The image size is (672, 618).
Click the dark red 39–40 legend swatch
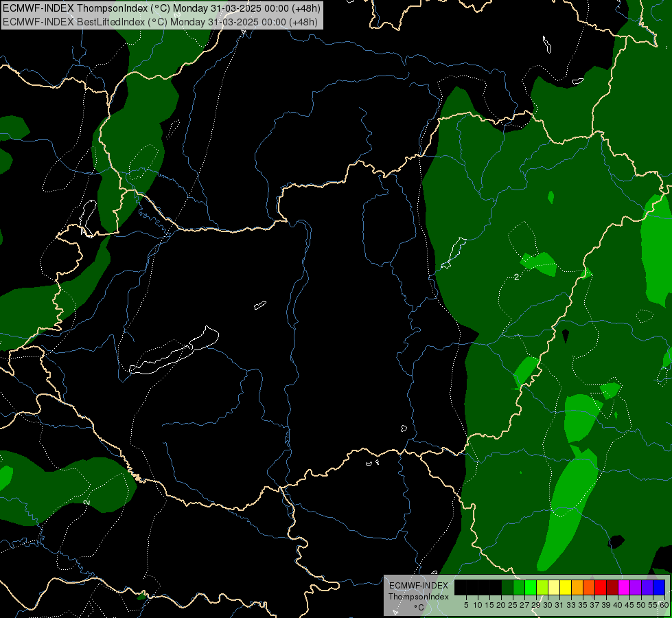pos(612,588)
